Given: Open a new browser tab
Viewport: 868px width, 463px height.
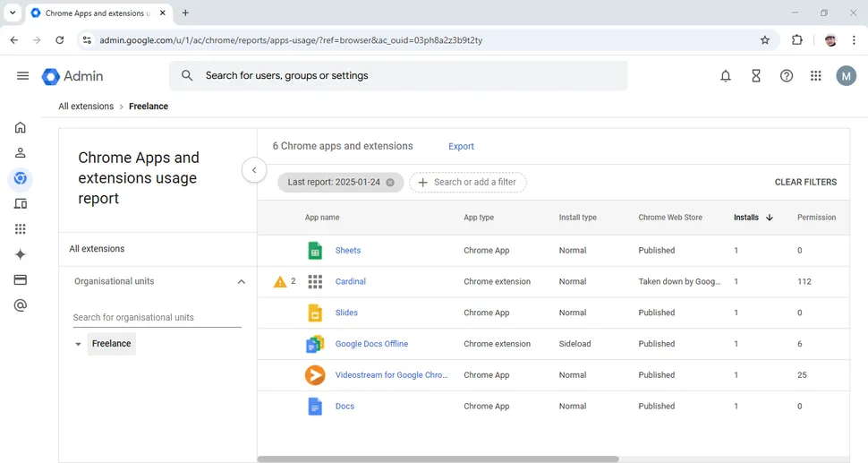Looking at the screenshot, I should pos(185,13).
